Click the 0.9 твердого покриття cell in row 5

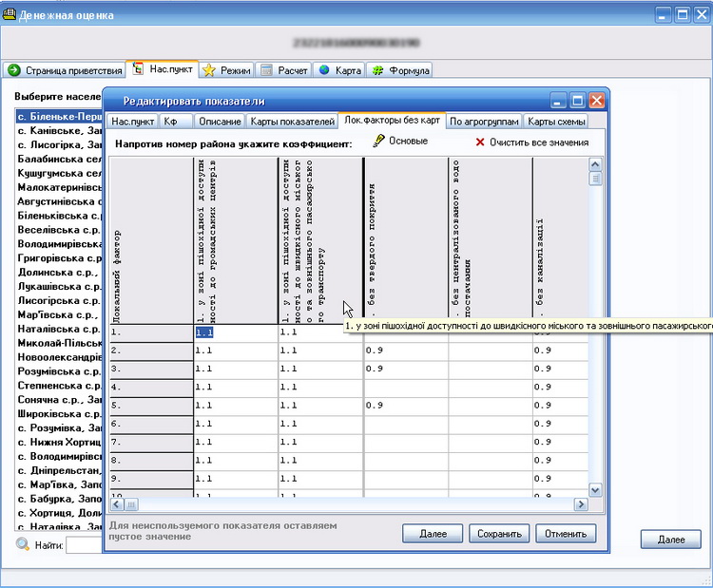coord(406,406)
